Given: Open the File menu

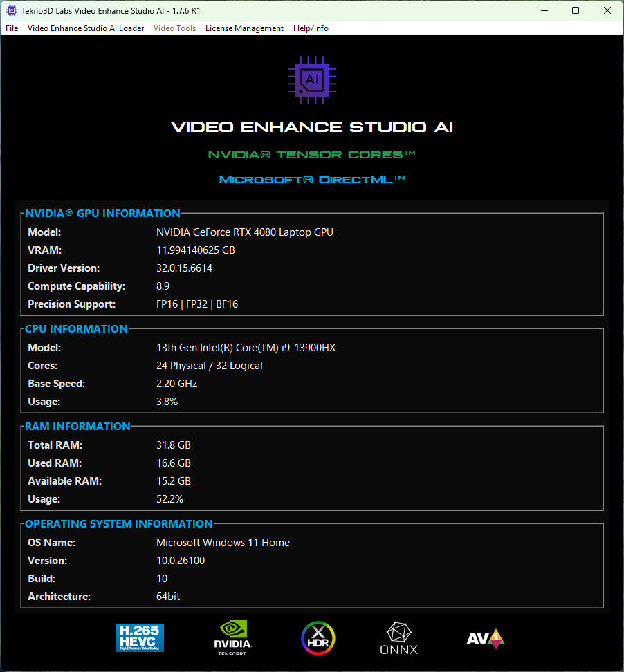Looking at the screenshot, I should pyautogui.click(x=12, y=28).
